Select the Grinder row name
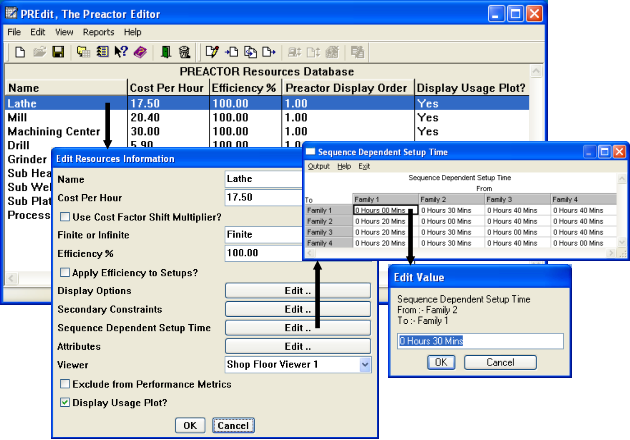This screenshot has width=630, height=440. click(27, 159)
